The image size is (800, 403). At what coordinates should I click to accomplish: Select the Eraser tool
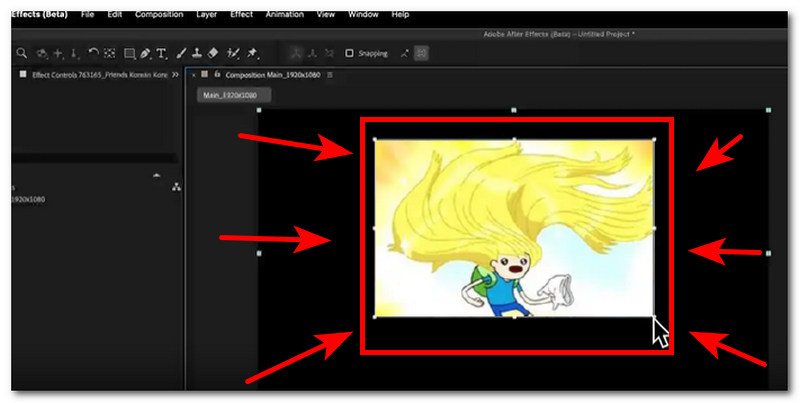[213, 53]
